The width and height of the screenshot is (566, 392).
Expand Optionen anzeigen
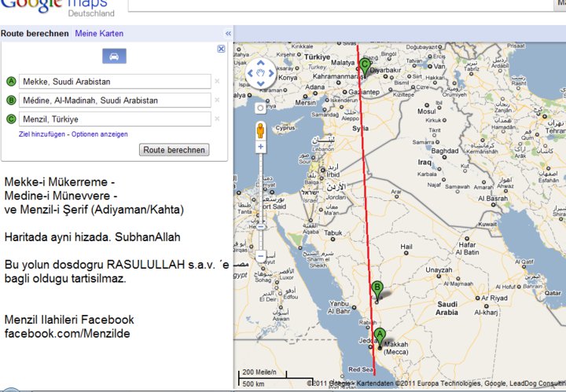pos(100,134)
